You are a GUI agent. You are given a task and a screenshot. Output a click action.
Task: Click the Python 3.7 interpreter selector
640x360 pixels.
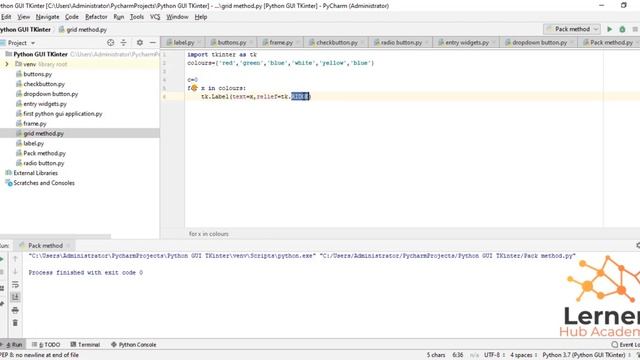click(x=586, y=355)
